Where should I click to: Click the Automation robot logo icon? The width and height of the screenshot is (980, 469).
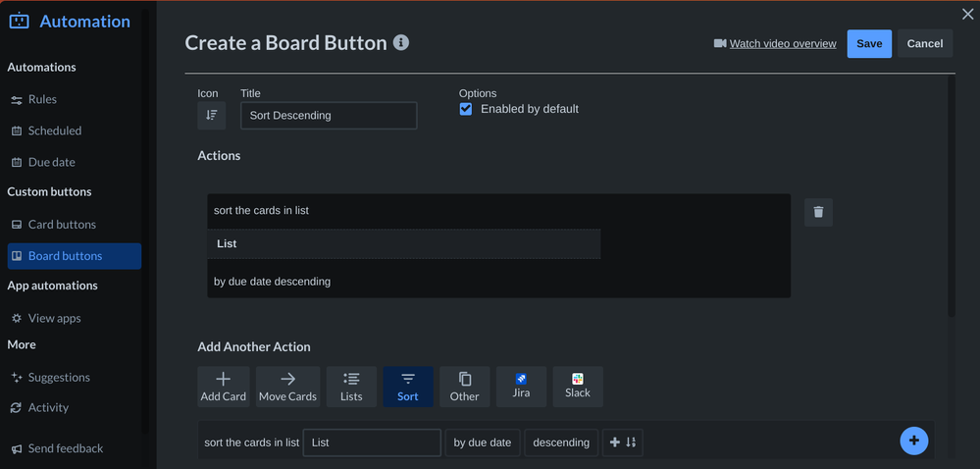(19, 21)
